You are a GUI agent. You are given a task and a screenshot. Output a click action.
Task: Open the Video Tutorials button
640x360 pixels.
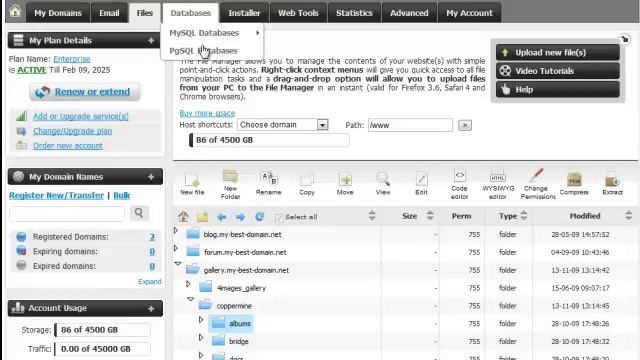click(x=558, y=71)
